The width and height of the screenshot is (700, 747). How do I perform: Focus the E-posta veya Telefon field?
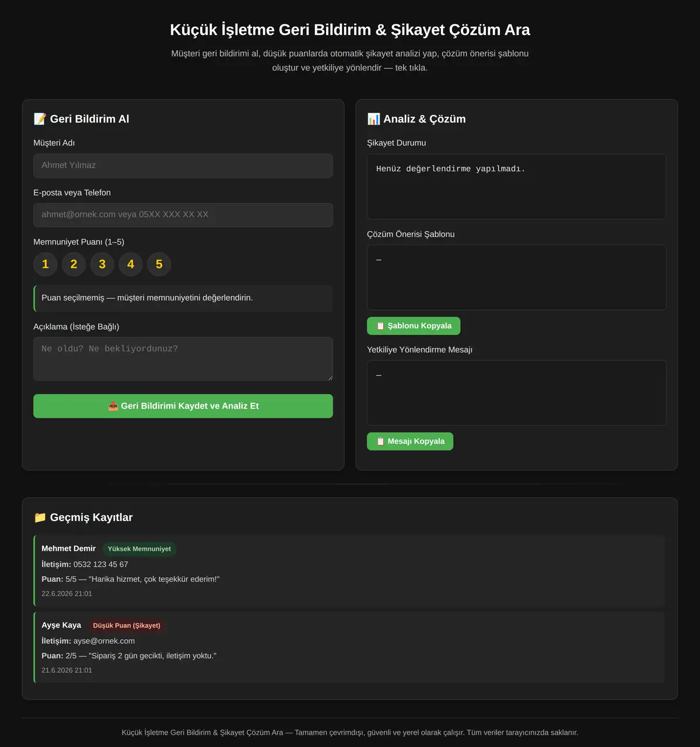click(x=183, y=215)
